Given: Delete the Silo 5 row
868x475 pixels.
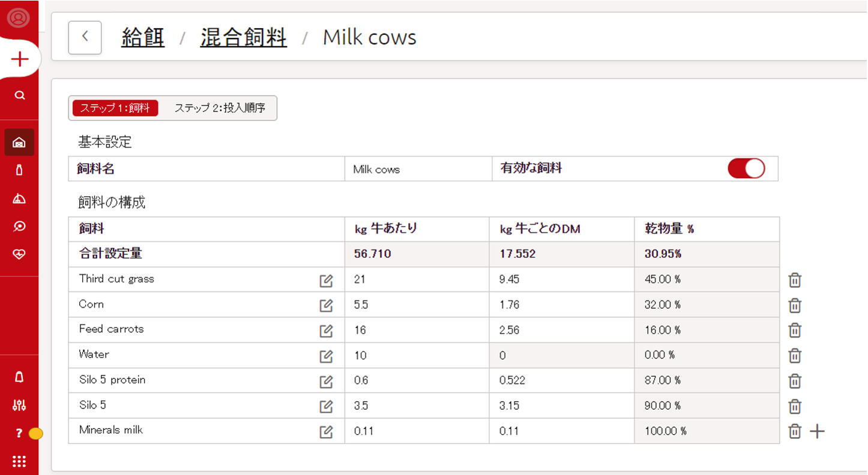Looking at the screenshot, I should pos(795,406).
